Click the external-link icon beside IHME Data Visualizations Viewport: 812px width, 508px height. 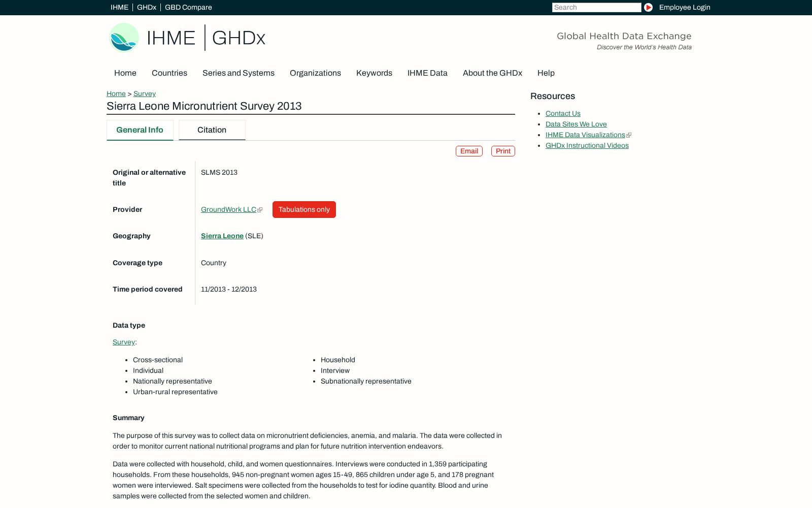point(629,135)
